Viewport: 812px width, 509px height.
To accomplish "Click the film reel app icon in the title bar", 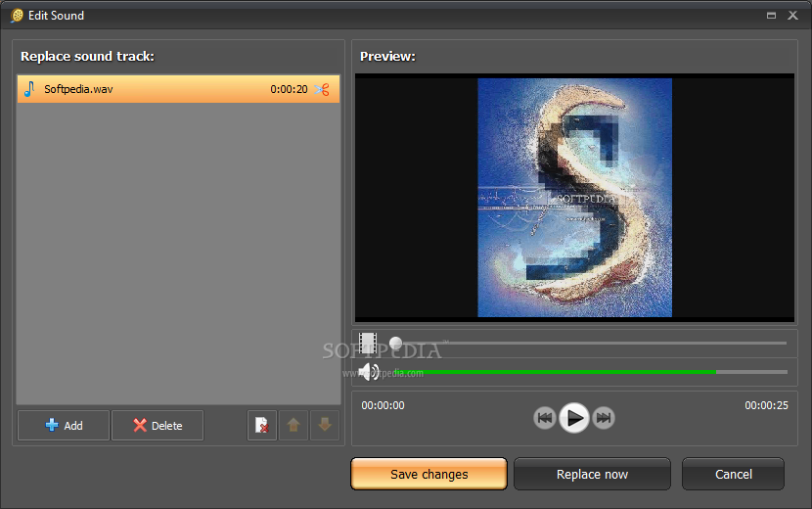I will (x=17, y=16).
